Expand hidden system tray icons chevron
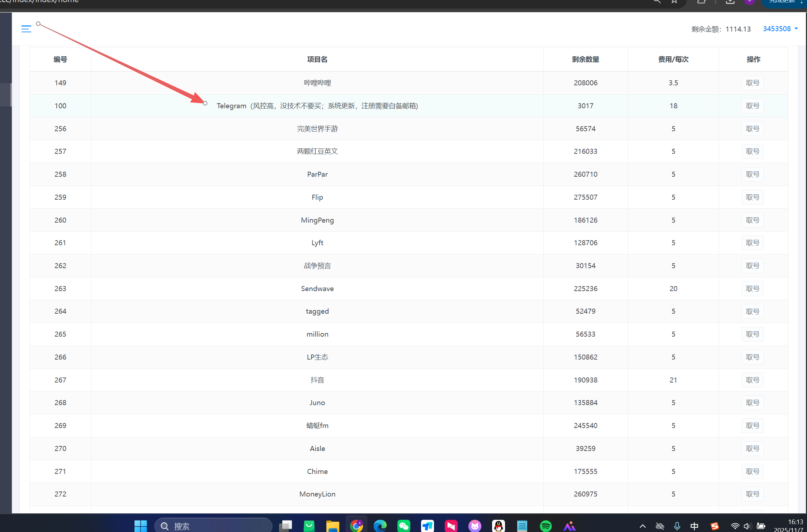This screenshot has height=532, width=807. point(643,526)
